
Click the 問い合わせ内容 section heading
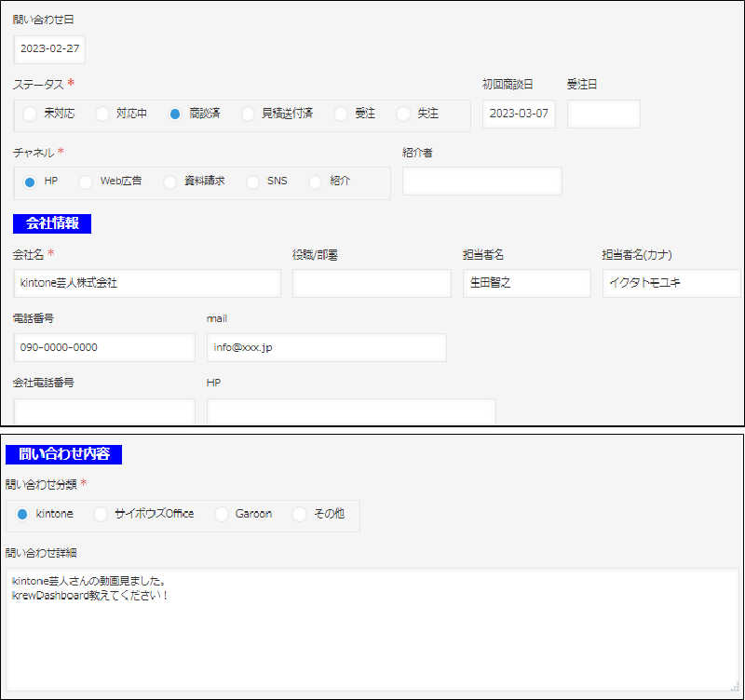click(63, 454)
